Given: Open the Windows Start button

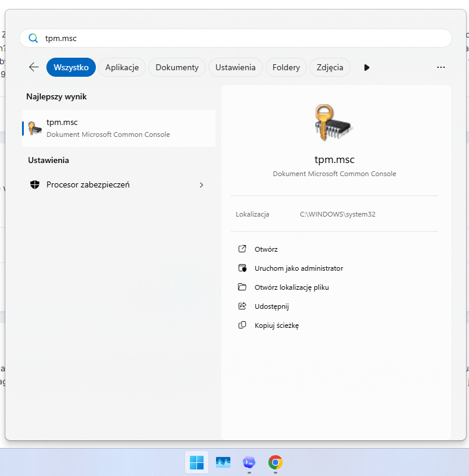Looking at the screenshot, I should (x=196, y=463).
